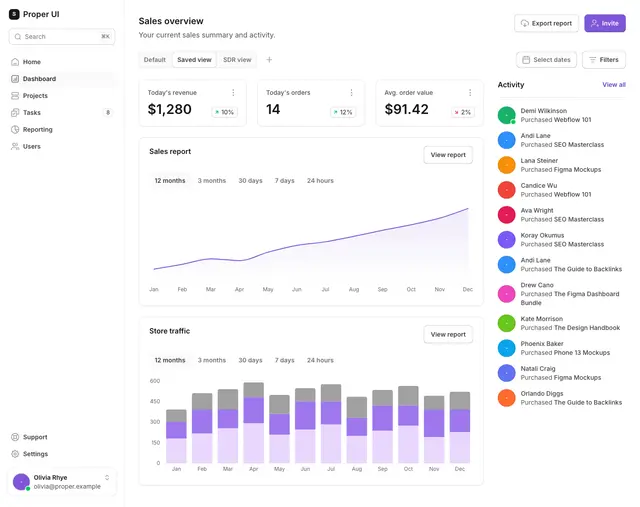Open Today's orders card options menu

(351, 93)
